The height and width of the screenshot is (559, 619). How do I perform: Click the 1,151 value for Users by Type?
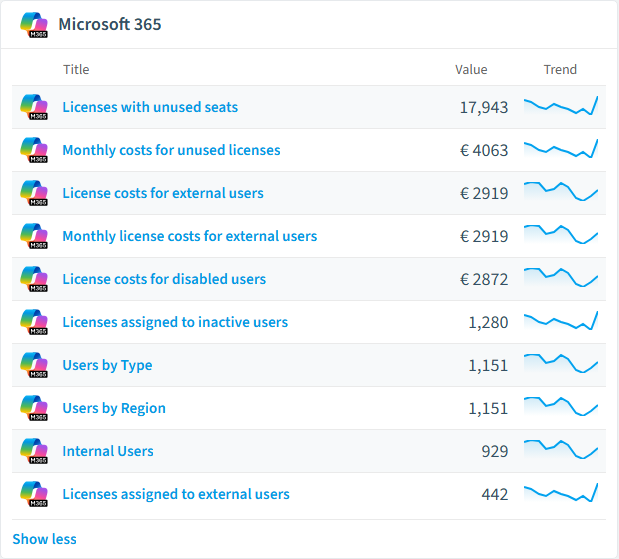click(x=488, y=366)
